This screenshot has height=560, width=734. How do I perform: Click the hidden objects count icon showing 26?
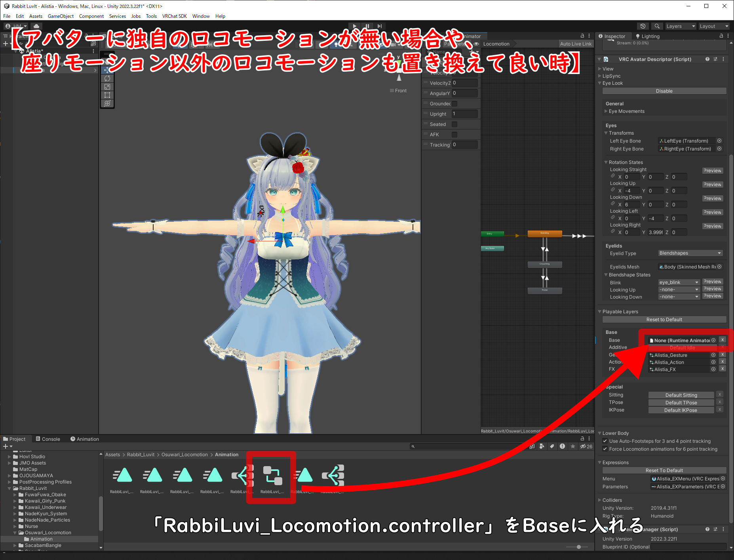pyautogui.click(x=586, y=446)
